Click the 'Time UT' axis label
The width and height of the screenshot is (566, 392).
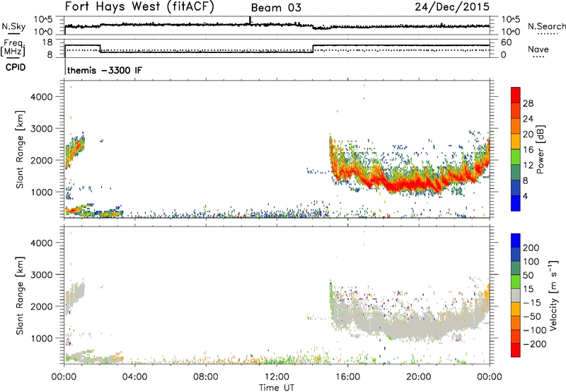coord(277,388)
